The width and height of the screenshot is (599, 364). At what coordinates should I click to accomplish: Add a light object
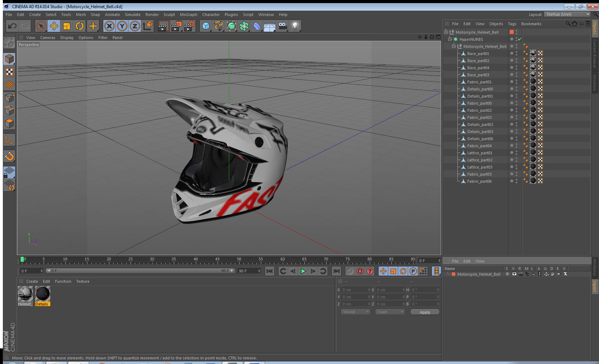point(295,26)
